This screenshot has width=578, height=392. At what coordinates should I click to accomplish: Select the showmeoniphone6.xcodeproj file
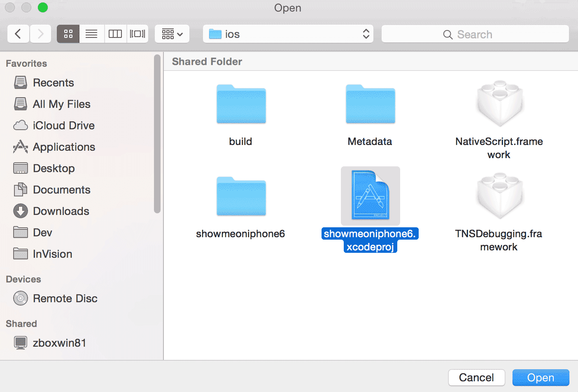370,196
